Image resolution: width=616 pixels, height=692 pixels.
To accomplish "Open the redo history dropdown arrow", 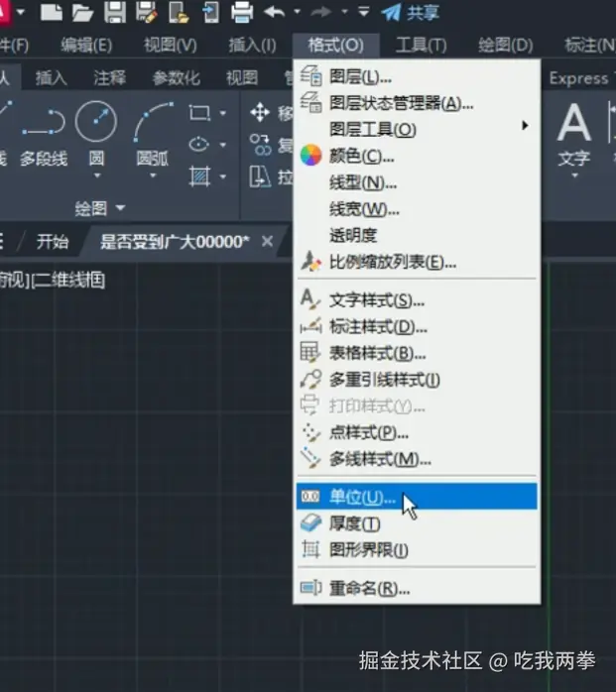I will (344, 12).
